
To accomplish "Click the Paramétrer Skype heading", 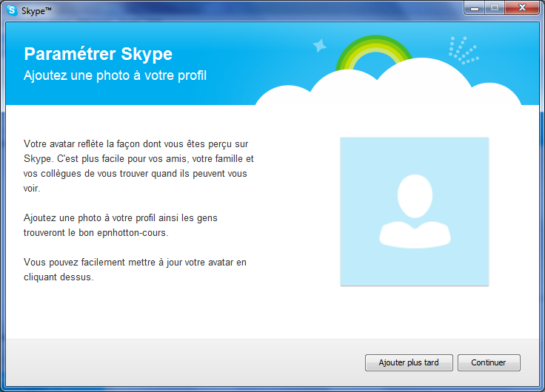I will pos(98,54).
